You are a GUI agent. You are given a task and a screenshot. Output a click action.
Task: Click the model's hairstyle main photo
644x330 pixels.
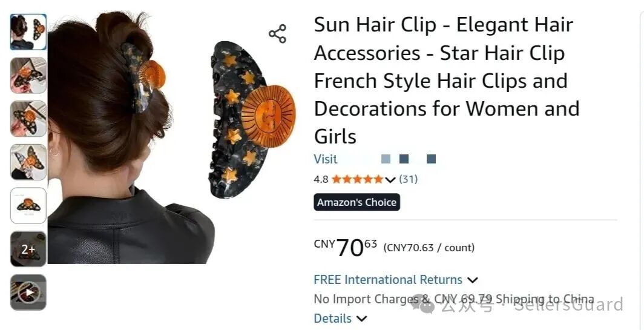(x=131, y=137)
